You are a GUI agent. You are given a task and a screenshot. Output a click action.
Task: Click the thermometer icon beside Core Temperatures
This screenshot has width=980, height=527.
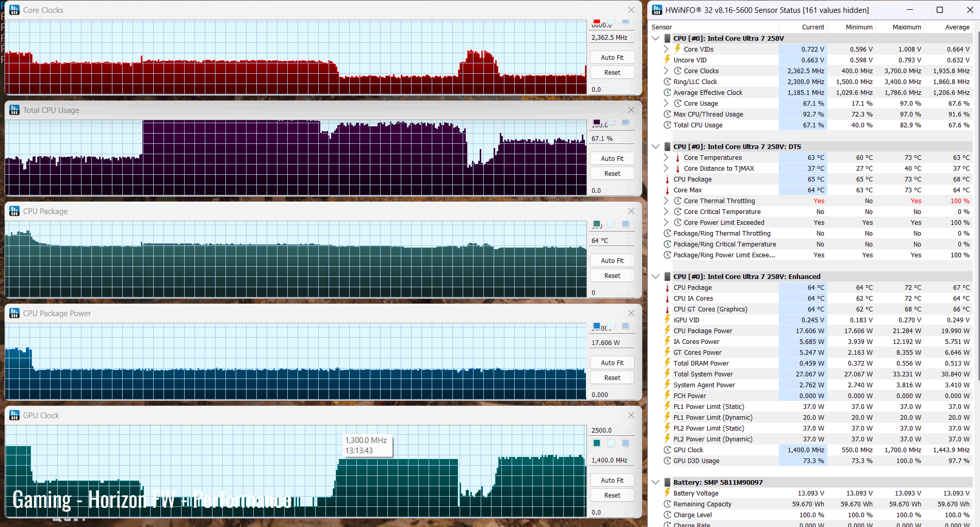(678, 157)
